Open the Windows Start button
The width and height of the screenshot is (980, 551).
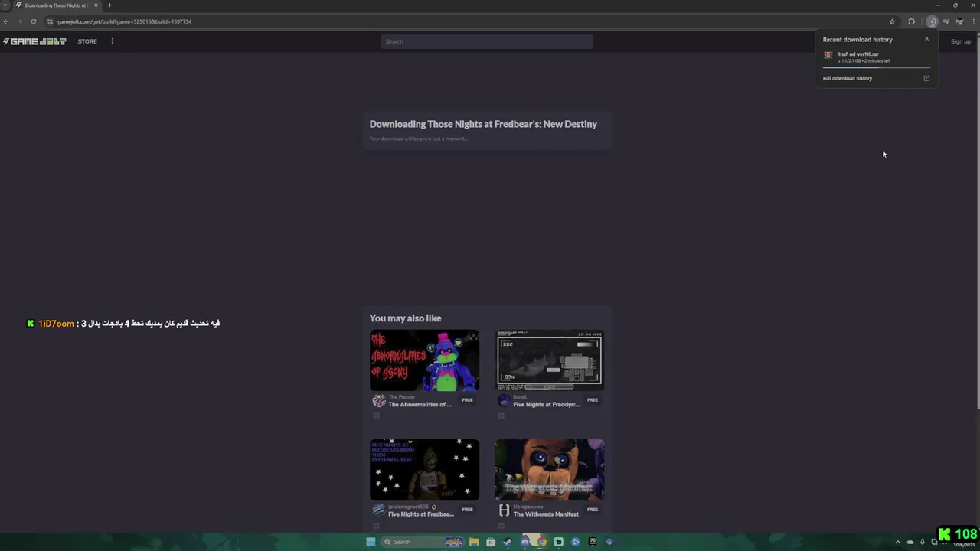371,542
